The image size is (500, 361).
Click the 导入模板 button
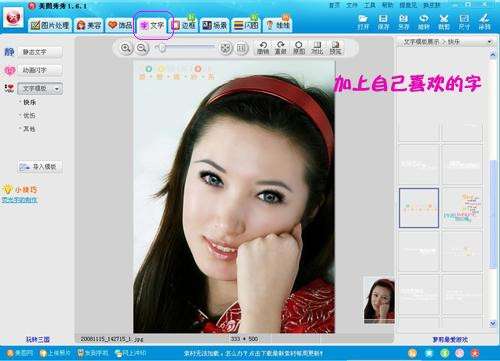point(40,167)
